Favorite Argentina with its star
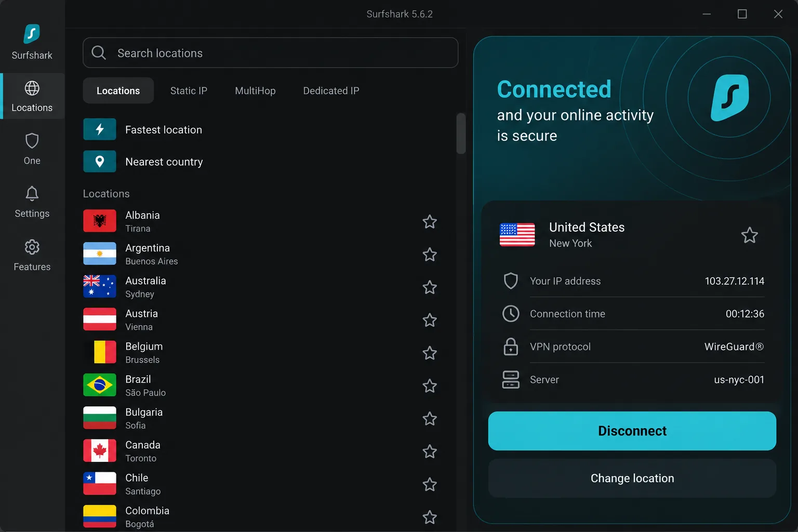 click(430, 255)
